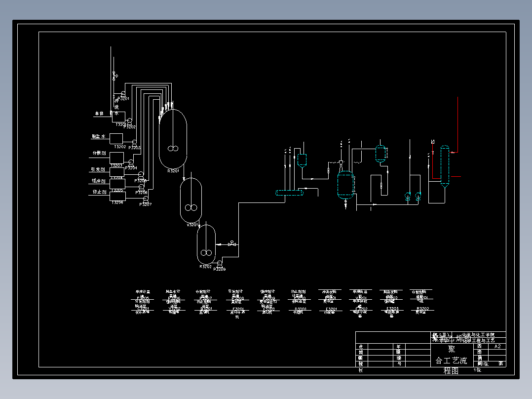Click the R3202 equipment list entry
This screenshot has height=399, width=532.
423,309
